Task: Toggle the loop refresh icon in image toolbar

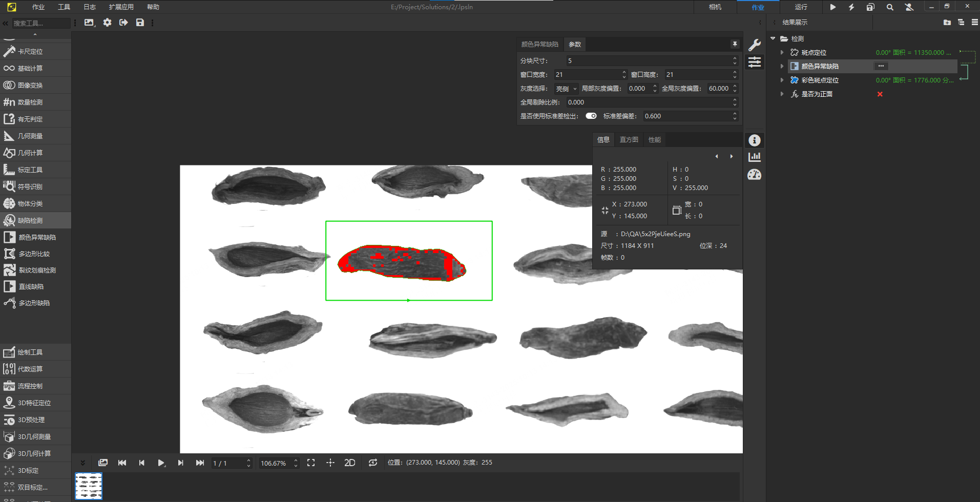Action: pyautogui.click(x=373, y=463)
